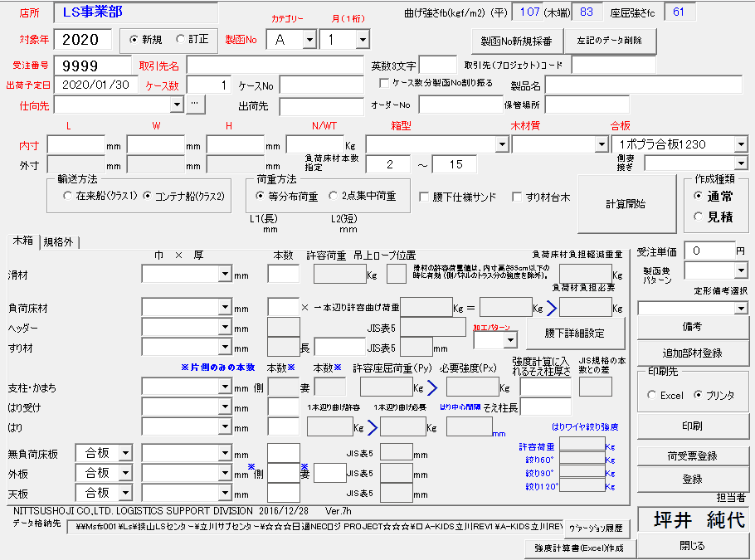Screen dimensions: 755x560
Task: Open 無負荷床板 material type dropdown
Action: 125,453
